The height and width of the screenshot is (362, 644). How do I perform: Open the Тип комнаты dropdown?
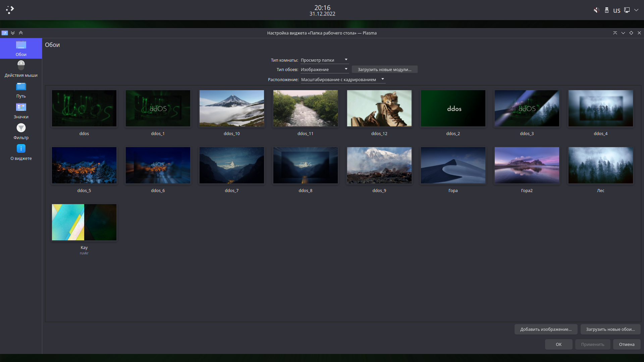[324, 60]
